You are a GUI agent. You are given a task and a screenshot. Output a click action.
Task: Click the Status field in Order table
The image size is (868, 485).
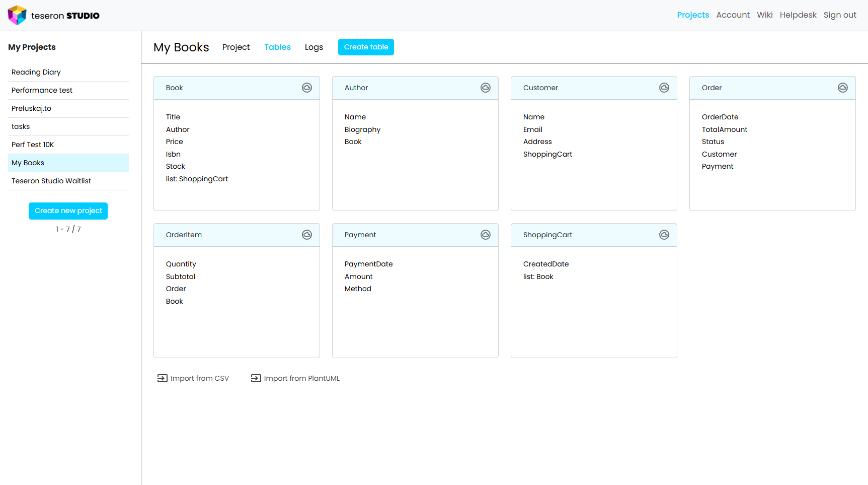pyautogui.click(x=713, y=142)
